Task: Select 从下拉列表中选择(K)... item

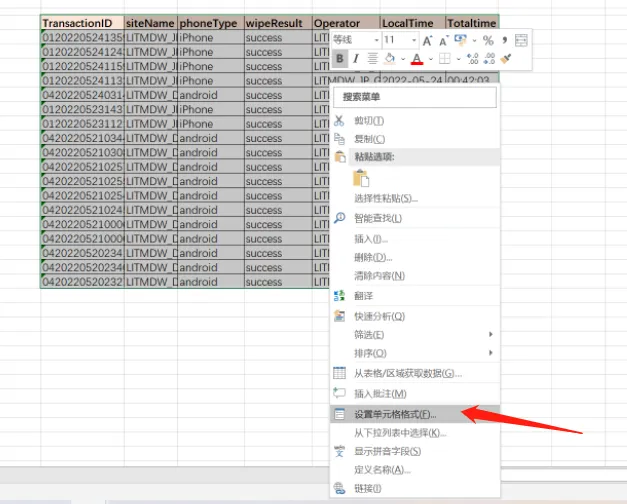Action: click(415, 433)
